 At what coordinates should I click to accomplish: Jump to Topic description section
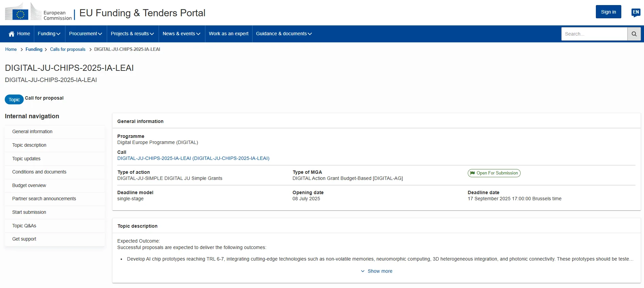tap(55, 145)
